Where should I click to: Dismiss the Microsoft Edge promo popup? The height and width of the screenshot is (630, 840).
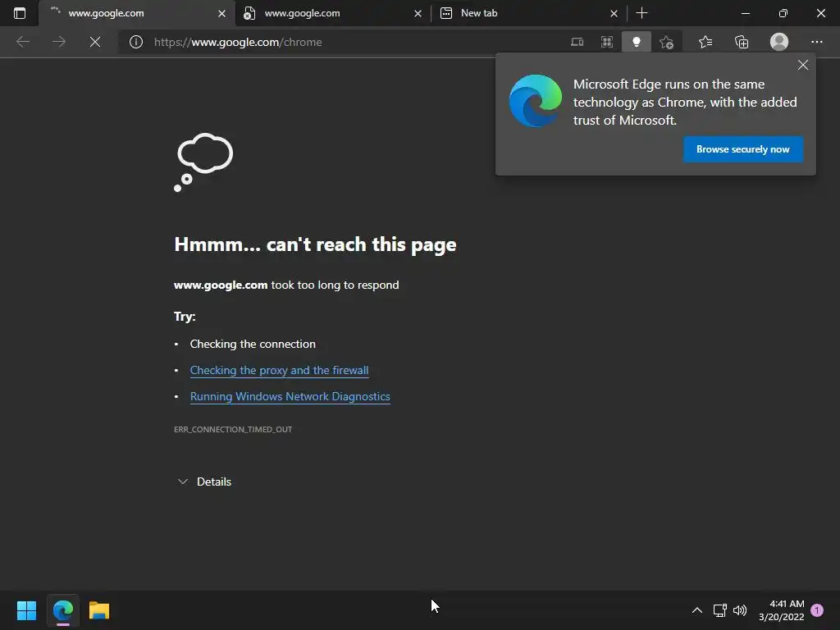pyautogui.click(x=803, y=65)
